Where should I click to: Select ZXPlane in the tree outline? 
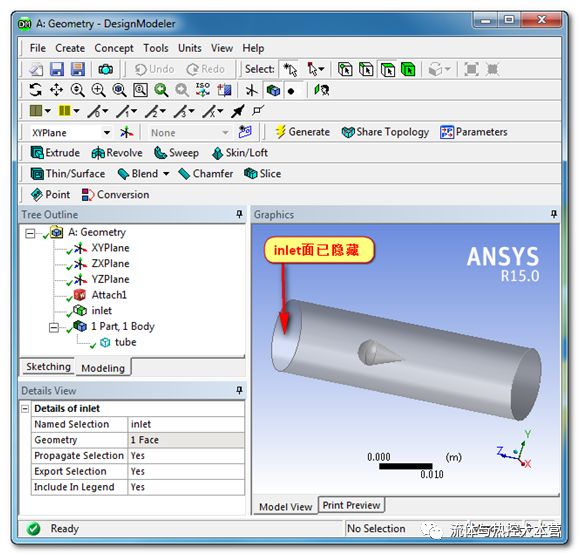click(110, 263)
